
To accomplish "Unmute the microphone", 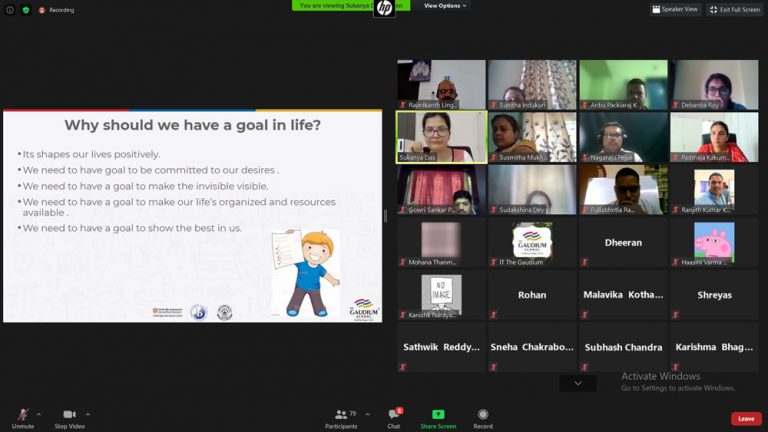I will pos(22,415).
